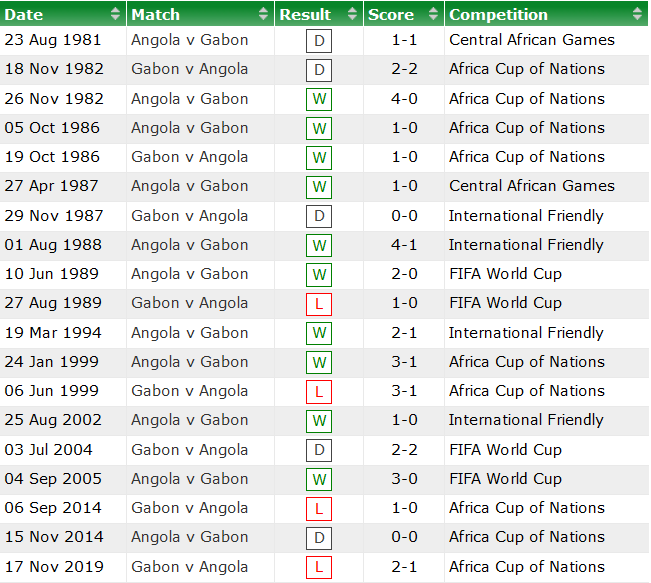Click the L result badge for 27 Aug 1989
The width and height of the screenshot is (651, 583).
coord(319,304)
